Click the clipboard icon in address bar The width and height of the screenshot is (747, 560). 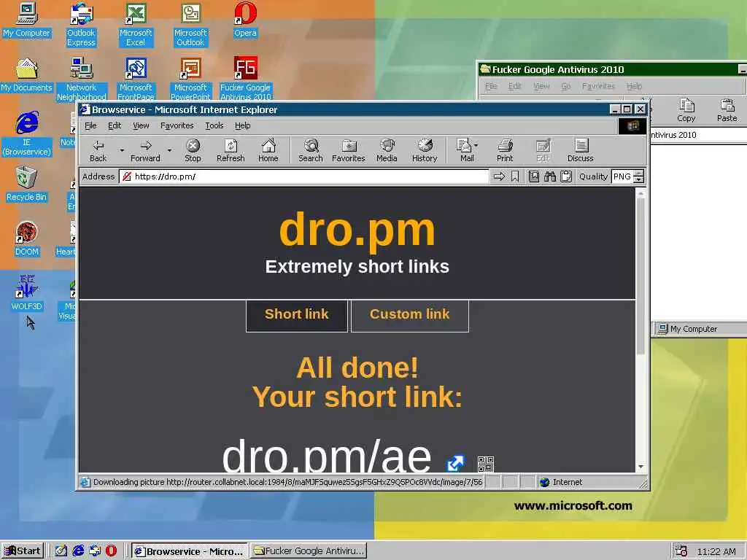(x=566, y=176)
